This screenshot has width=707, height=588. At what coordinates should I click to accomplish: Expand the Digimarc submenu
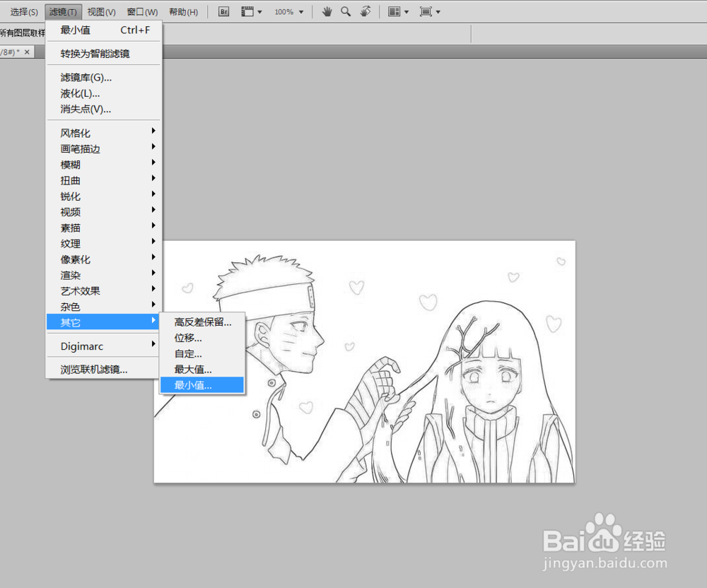tap(80, 345)
